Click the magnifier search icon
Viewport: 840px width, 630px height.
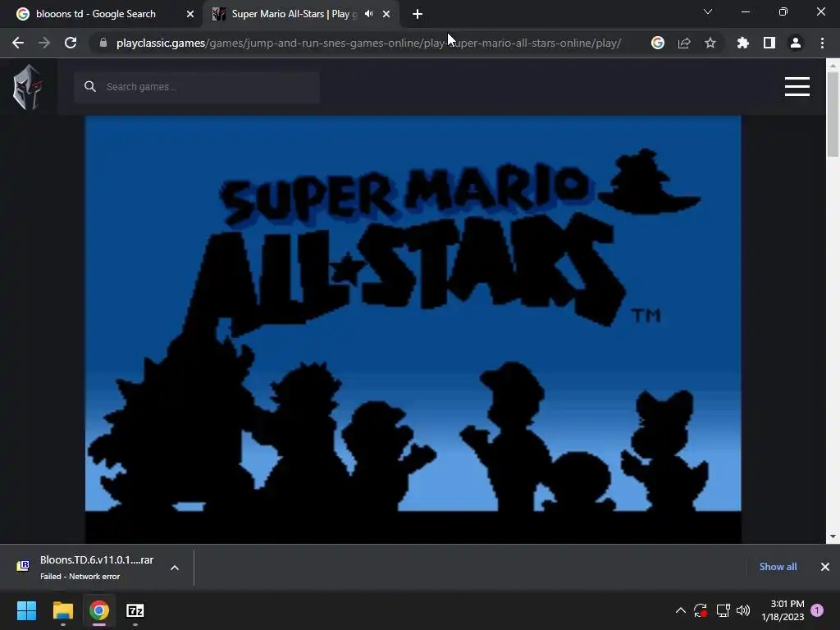(90, 87)
